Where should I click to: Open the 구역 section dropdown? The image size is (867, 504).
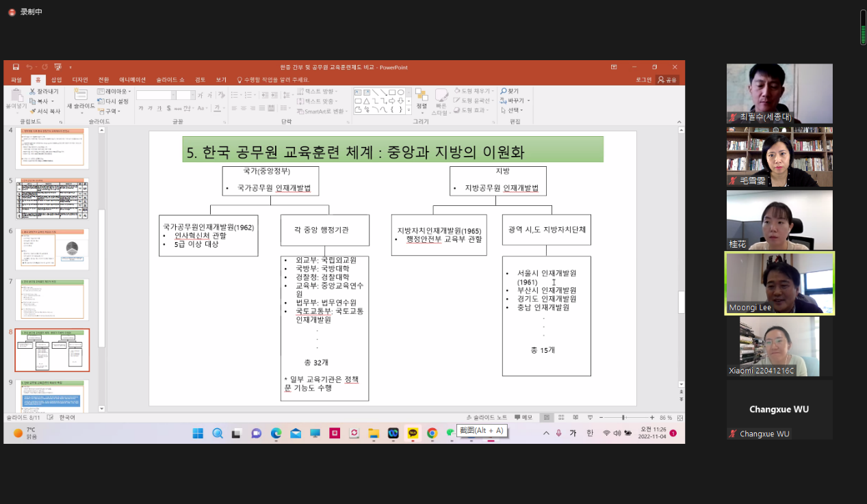(109, 111)
